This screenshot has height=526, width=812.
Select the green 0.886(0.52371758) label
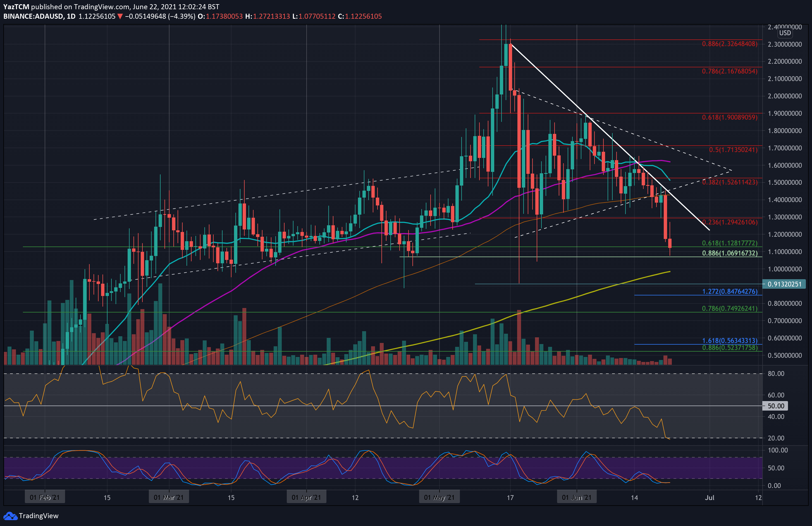point(729,348)
